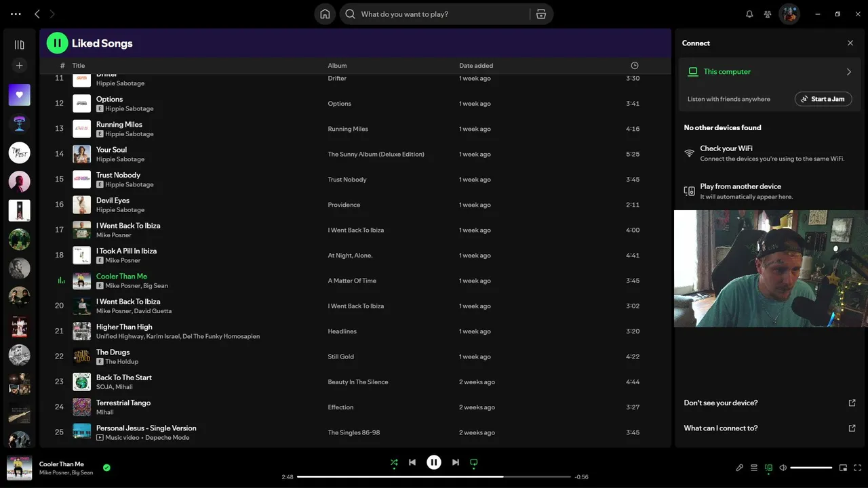868x488 pixels.
Task: Show lyrics with microphone icon
Action: (740, 468)
